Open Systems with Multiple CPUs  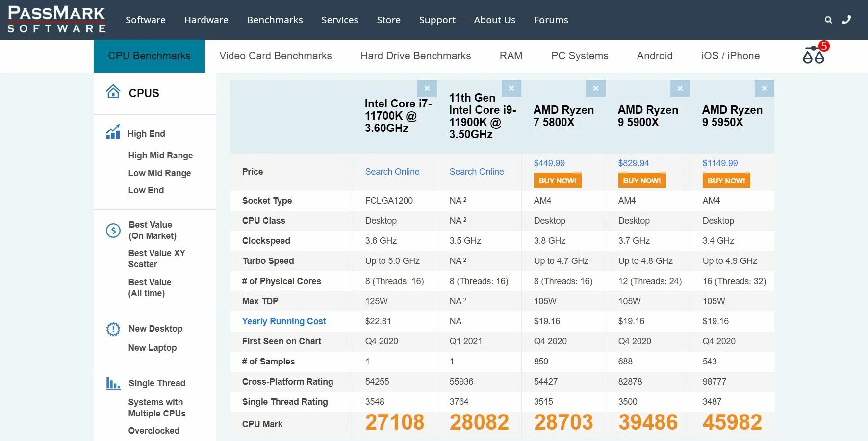156,408
